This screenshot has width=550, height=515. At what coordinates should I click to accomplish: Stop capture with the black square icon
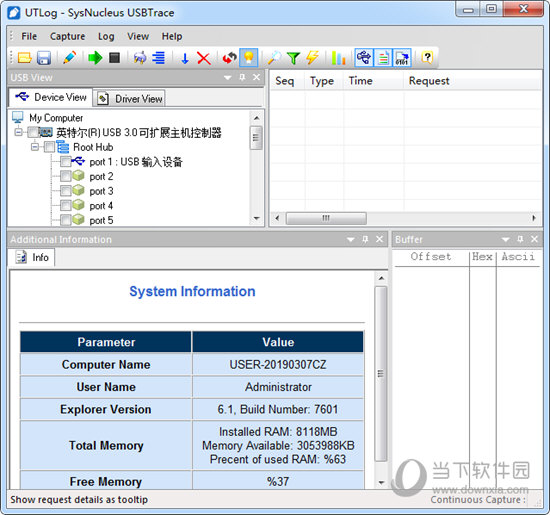click(114, 58)
